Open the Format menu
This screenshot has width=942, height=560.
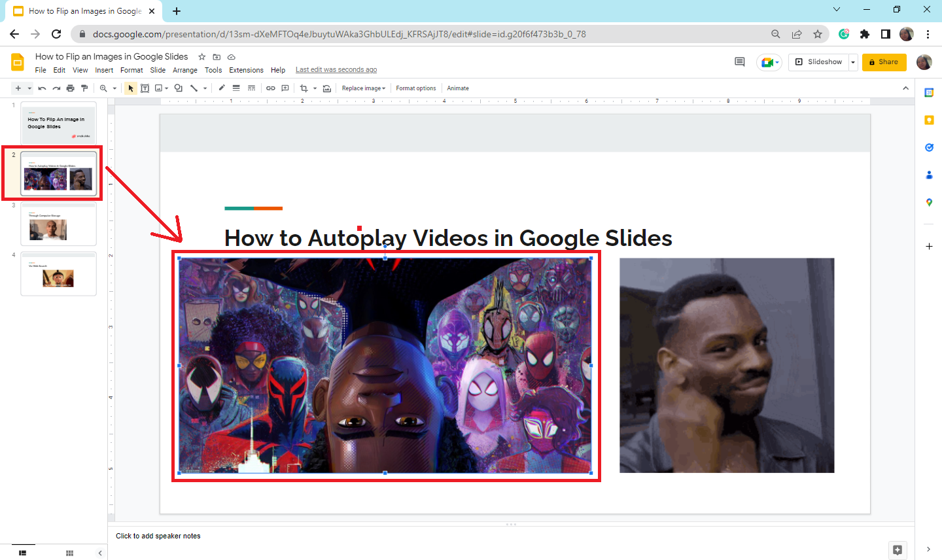tap(131, 70)
